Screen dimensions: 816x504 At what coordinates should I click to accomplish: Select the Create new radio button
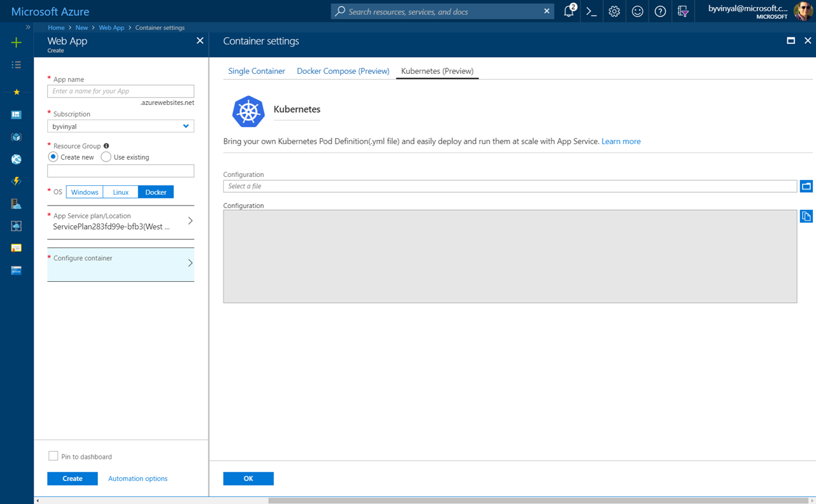click(53, 157)
